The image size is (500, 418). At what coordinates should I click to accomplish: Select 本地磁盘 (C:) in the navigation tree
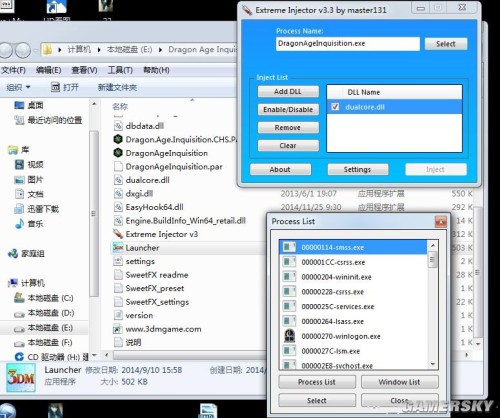click(x=50, y=298)
